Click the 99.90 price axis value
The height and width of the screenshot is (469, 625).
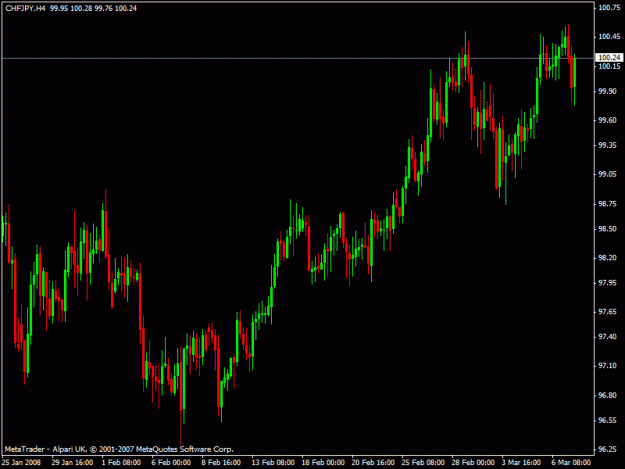point(608,91)
